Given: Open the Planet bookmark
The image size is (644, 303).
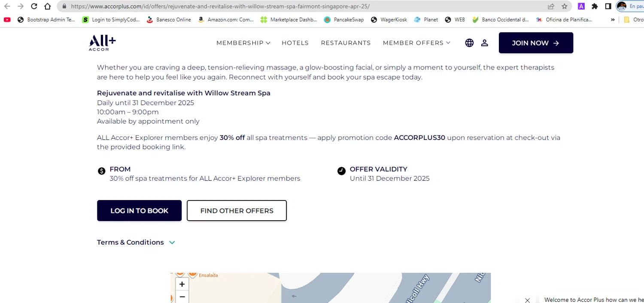Looking at the screenshot, I should click(426, 20).
